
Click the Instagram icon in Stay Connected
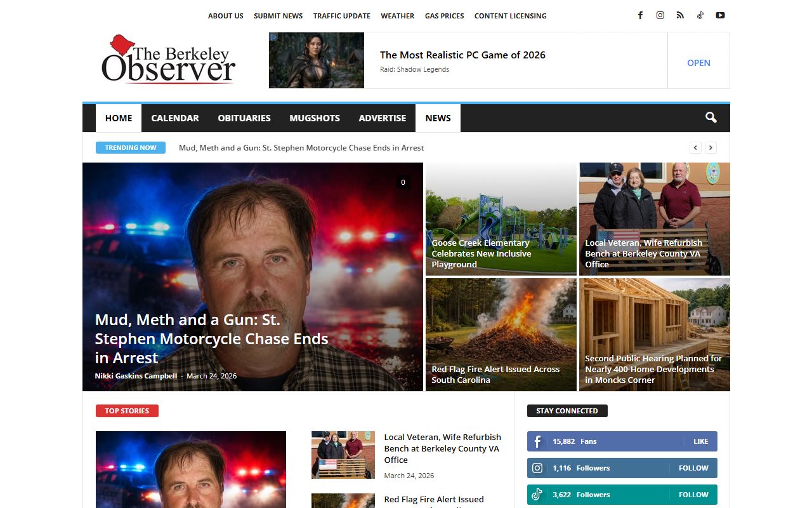pyautogui.click(x=537, y=468)
